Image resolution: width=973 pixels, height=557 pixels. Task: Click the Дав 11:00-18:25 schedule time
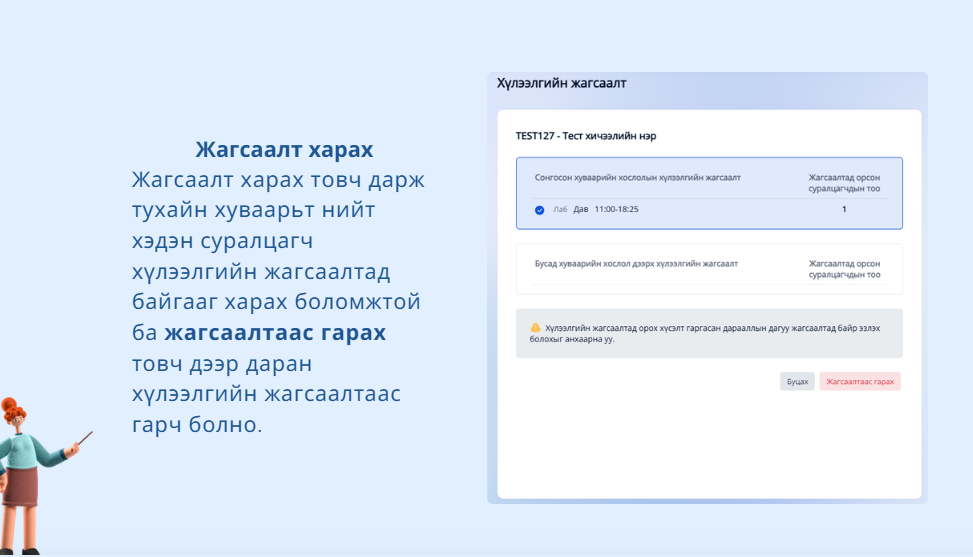point(606,210)
